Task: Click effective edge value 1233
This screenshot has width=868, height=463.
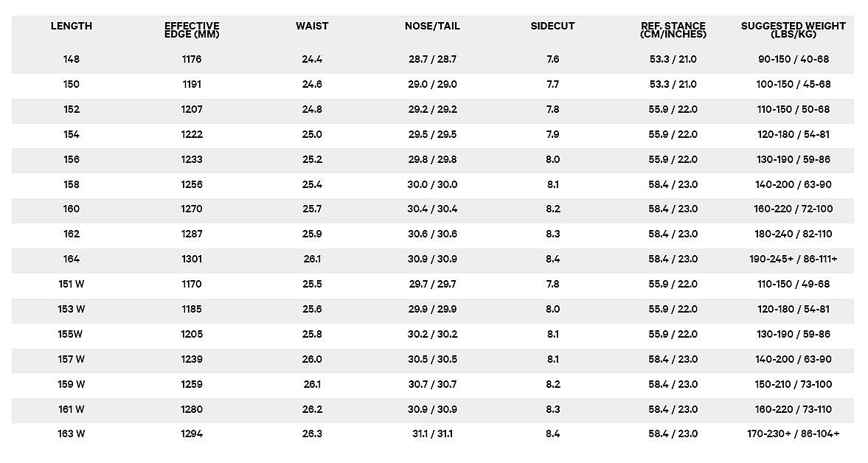Action: pos(192,159)
